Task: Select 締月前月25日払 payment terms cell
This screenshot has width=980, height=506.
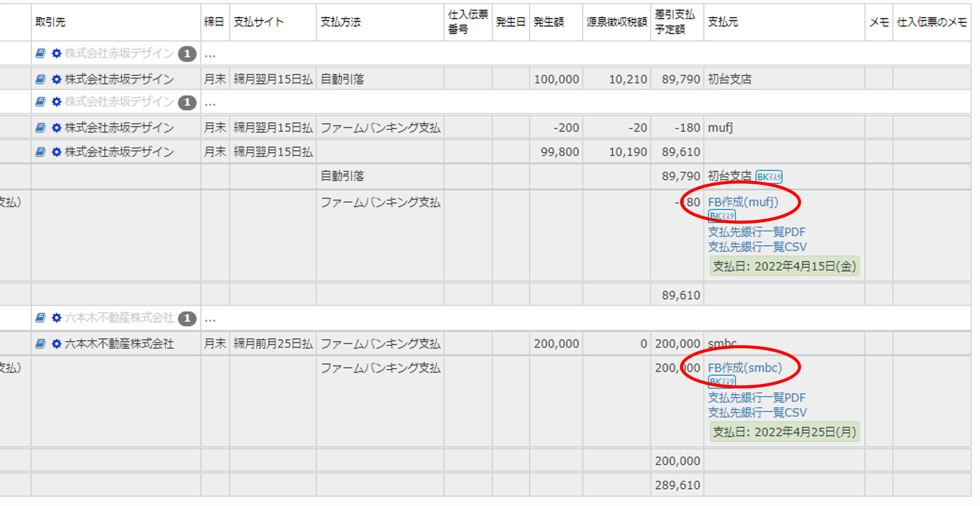Action: point(272,344)
